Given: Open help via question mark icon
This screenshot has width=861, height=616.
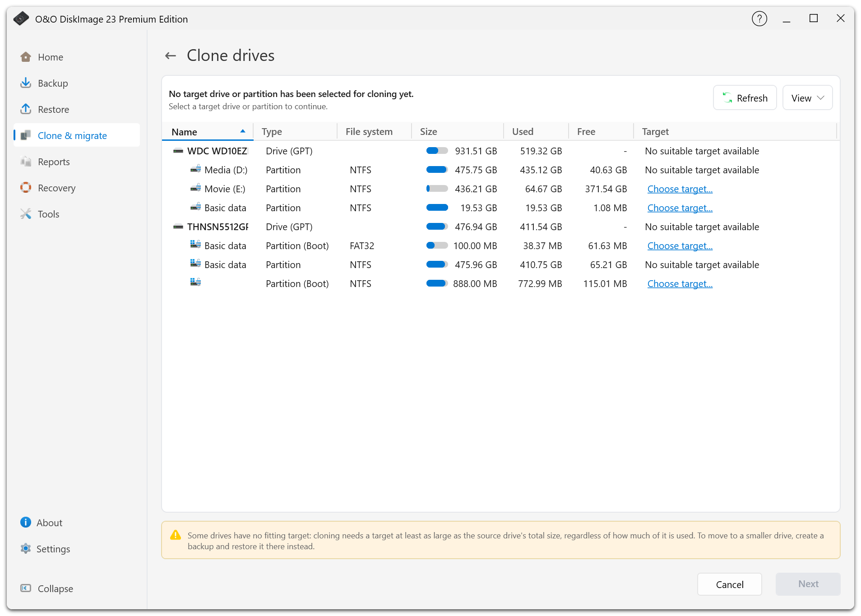Looking at the screenshot, I should [x=759, y=19].
